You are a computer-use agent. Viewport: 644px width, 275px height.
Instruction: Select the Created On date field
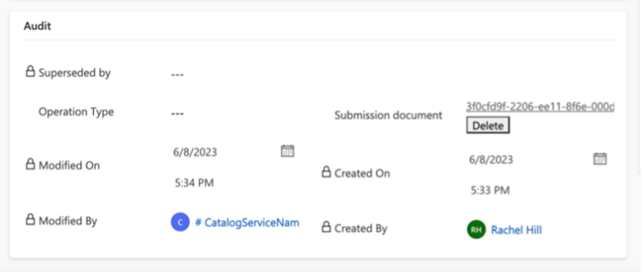[x=491, y=159]
